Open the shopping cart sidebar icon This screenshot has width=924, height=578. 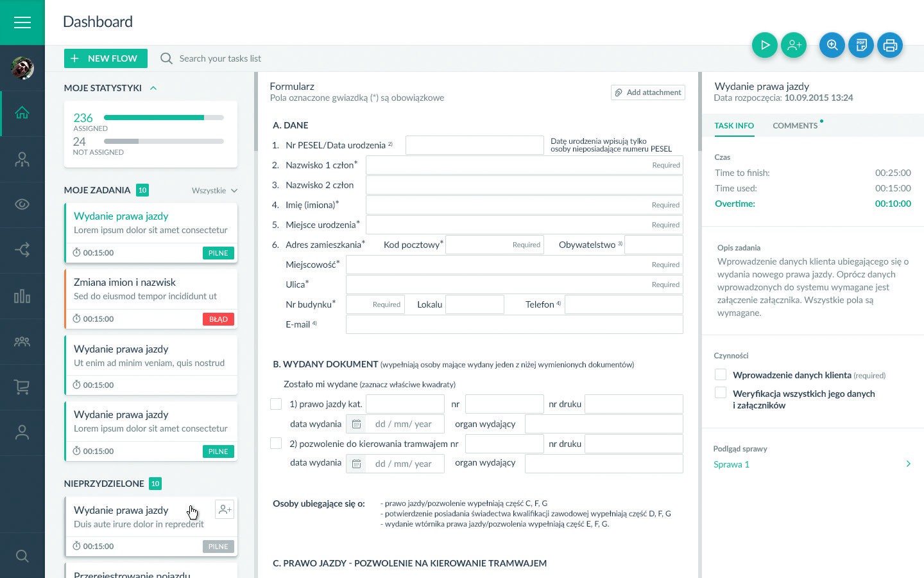point(22,387)
